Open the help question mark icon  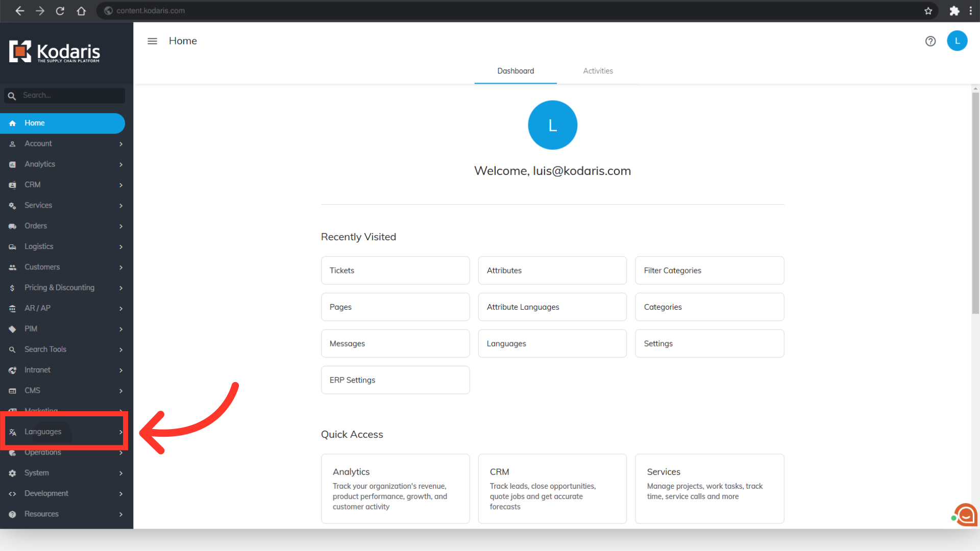[930, 41]
